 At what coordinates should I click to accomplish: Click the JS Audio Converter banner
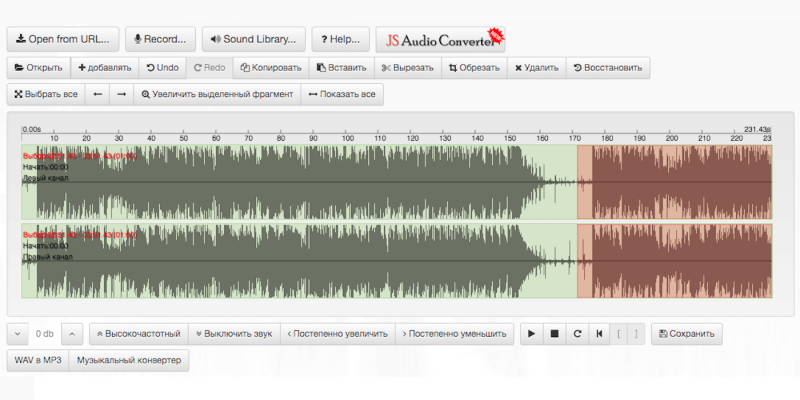[440, 40]
